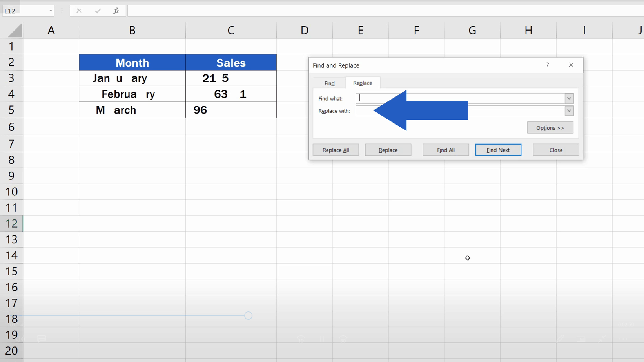Click the Replace button

(x=388, y=150)
